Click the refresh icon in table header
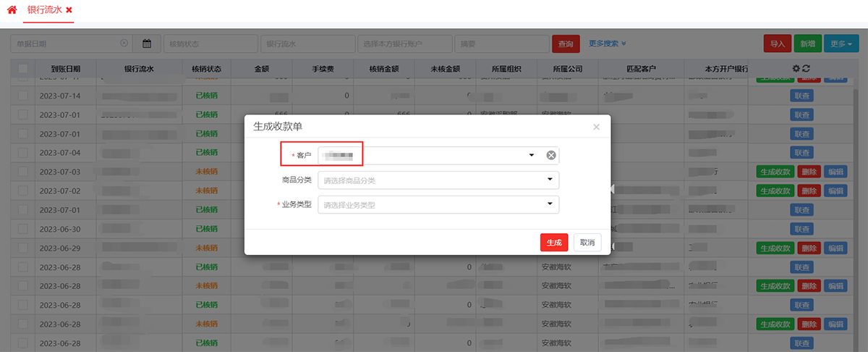This screenshot has width=868, height=352. (806, 68)
